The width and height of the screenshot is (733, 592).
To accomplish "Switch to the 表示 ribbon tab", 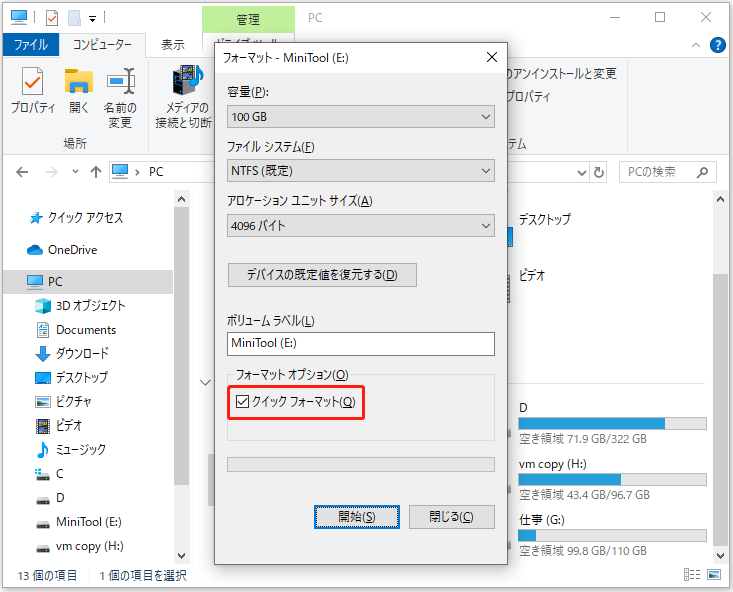I will coord(173,45).
